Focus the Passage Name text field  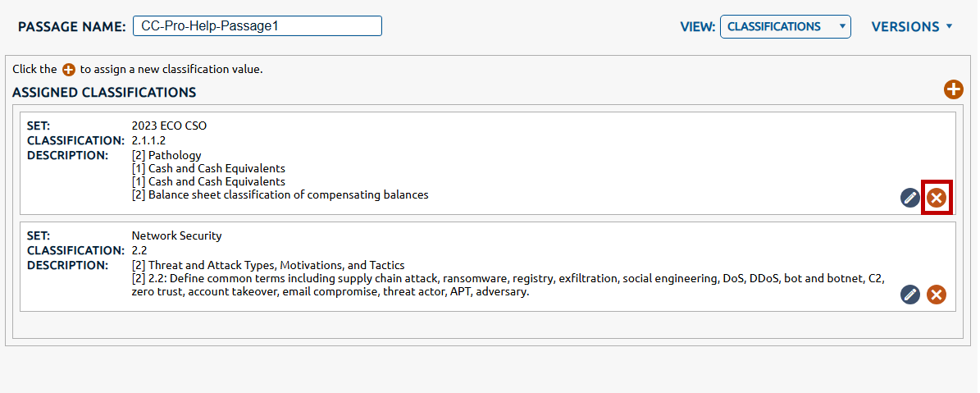click(258, 26)
